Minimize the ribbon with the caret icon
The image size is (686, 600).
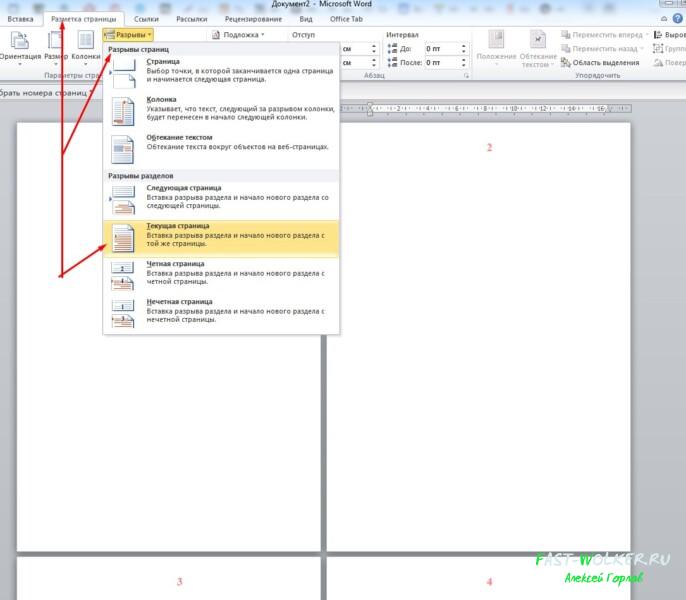coord(664,19)
